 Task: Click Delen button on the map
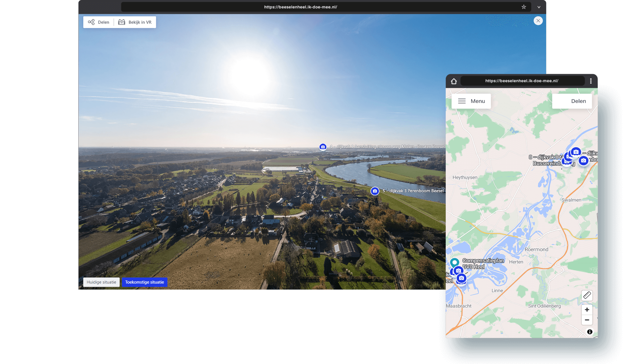point(572,101)
